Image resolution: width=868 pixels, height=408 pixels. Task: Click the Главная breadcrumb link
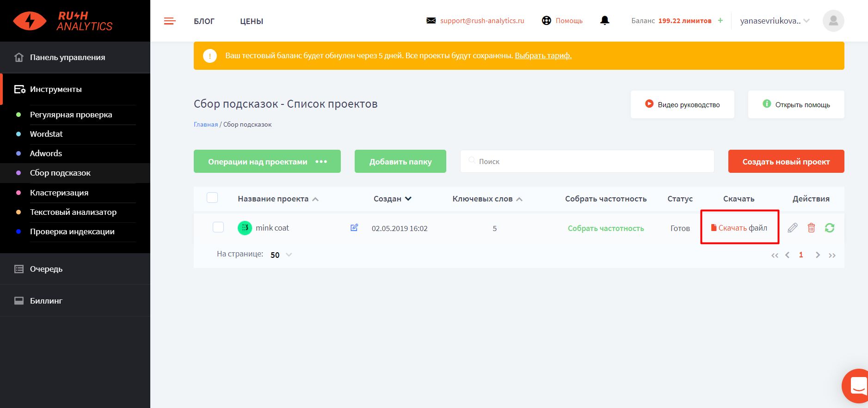[x=206, y=124]
